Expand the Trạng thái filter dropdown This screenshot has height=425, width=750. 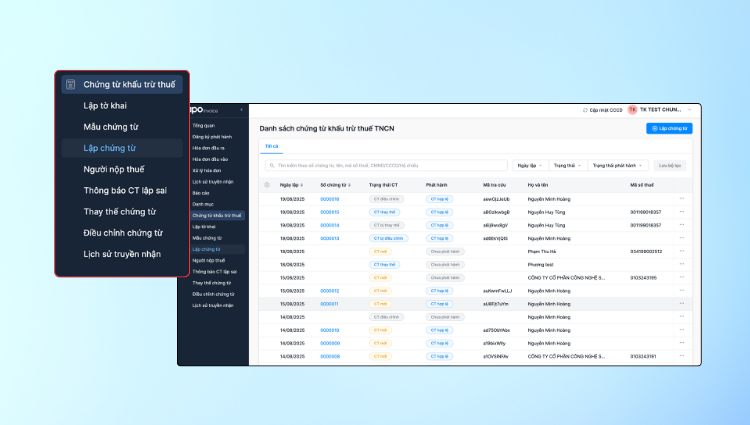[567, 165]
